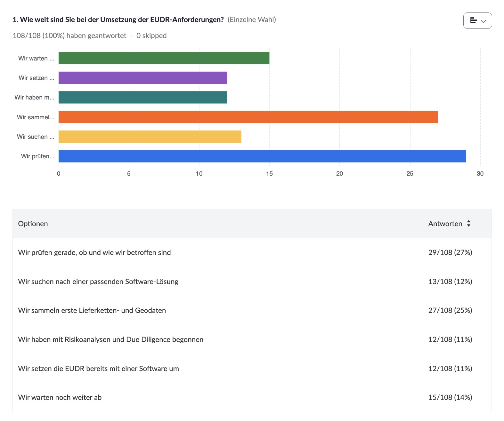Select row 'Wir prüfen gerade, ob und wie'

[x=94, y=252]
